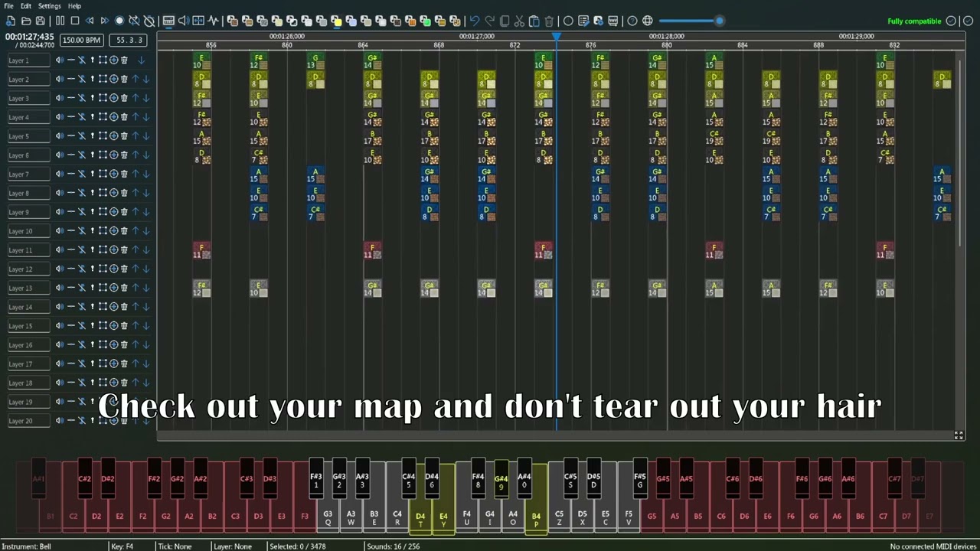Toggle fullscreen with corner expand icon
Image resolution: width=980 pixels, height=551 pixels.
tap(959, 435)
